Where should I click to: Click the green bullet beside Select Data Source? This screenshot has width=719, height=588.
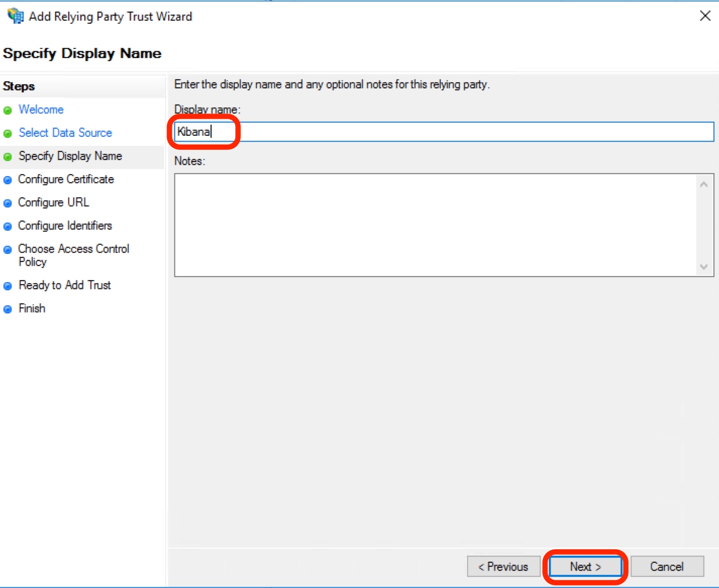pos(8,134)
